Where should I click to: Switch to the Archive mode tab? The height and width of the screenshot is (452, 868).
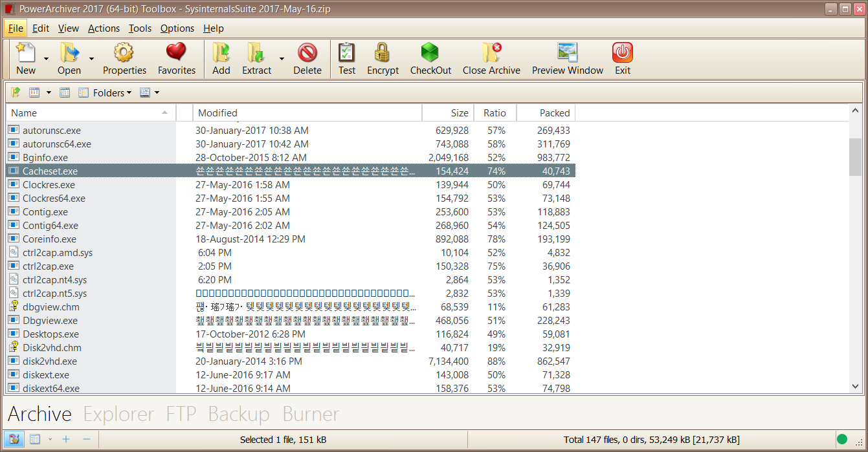coord(39,414)
